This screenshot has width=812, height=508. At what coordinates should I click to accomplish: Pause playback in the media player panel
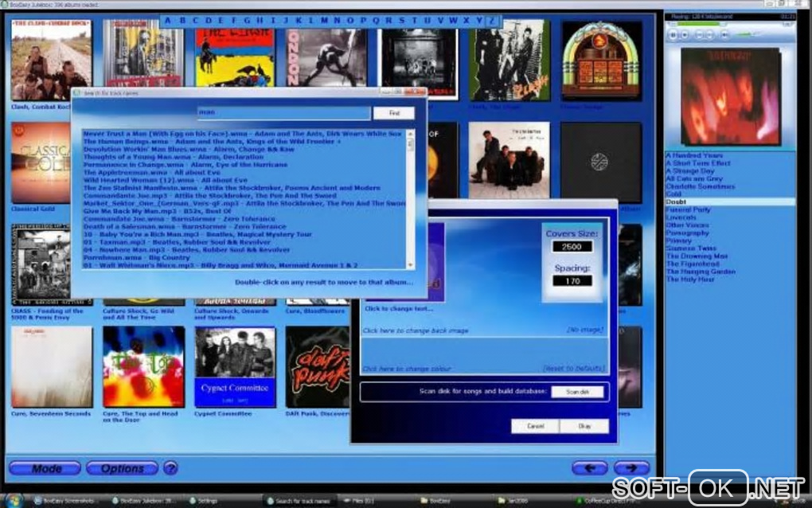tap(673, 35)
